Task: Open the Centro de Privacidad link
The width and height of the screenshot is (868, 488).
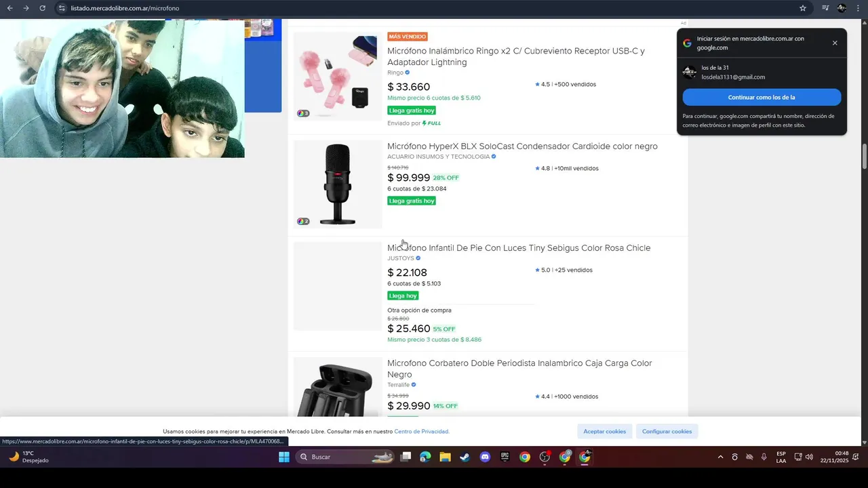Action: coord(422,431)
